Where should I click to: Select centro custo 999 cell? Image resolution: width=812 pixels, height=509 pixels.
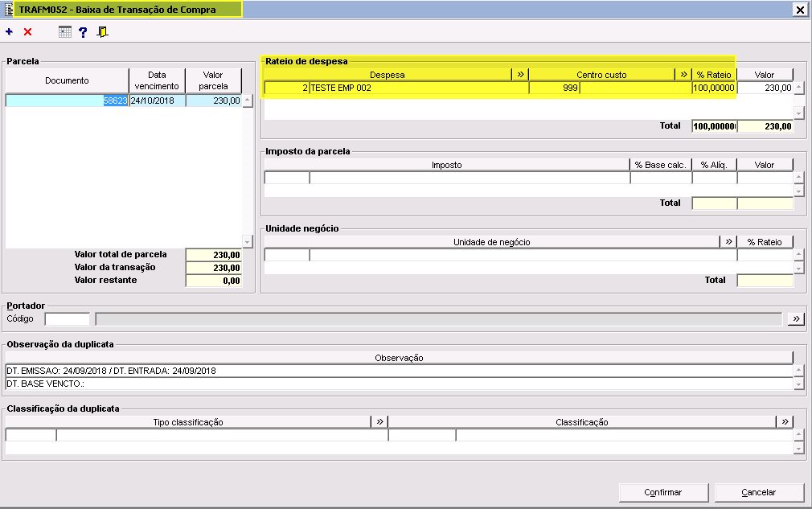click(554, 88)
